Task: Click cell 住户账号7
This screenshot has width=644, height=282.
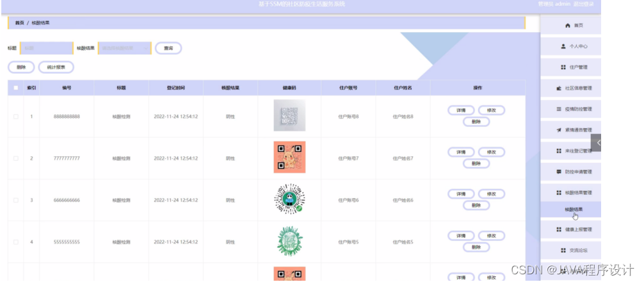Action: pyautogui.click(x=348, y=159)
